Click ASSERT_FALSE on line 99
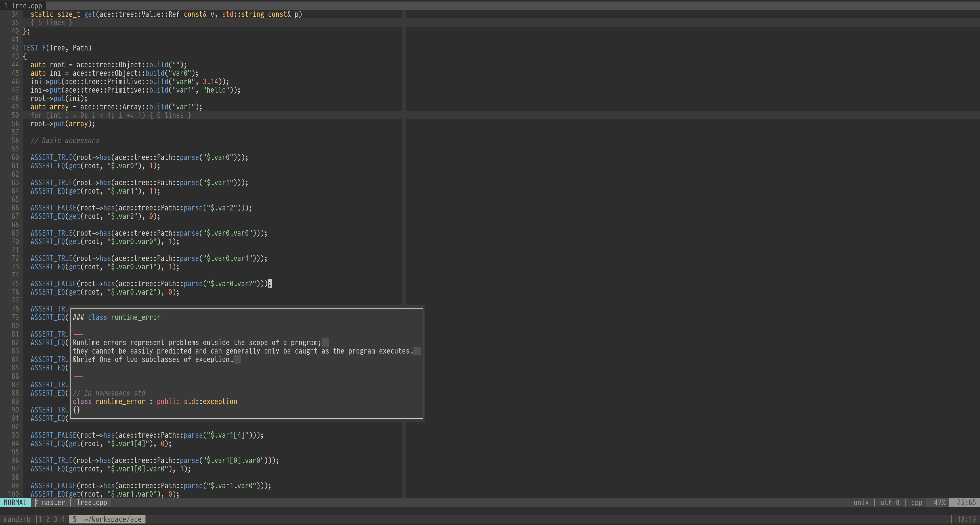This screenshot has height=525, width=980. tap(53, 486)
